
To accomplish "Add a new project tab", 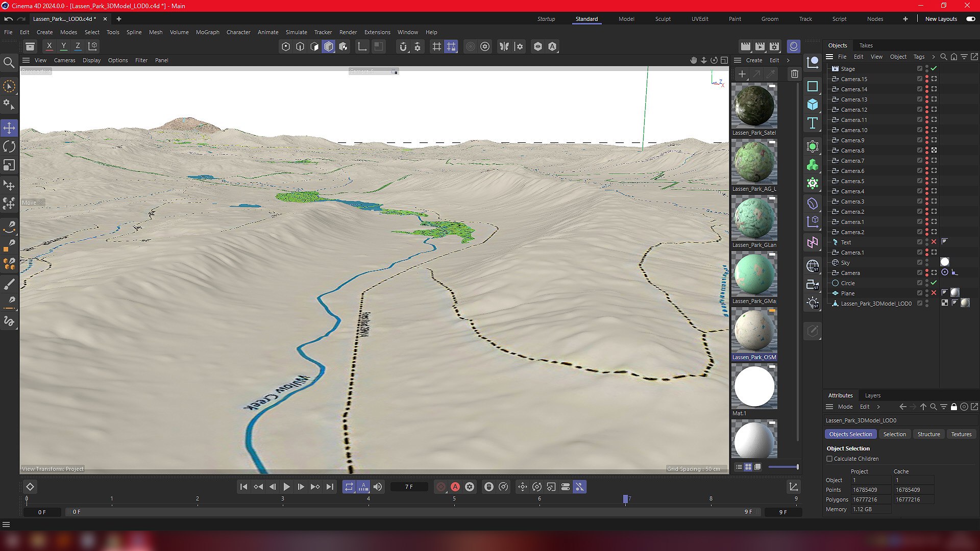I will (x=119, y=19).
